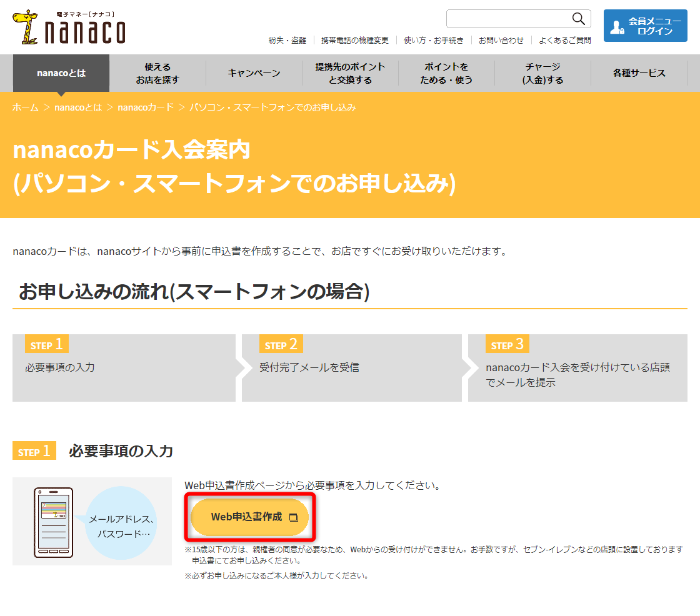Open the お問い合わせ link
This screenshot has width=700, height=616.
coord(501,40)
